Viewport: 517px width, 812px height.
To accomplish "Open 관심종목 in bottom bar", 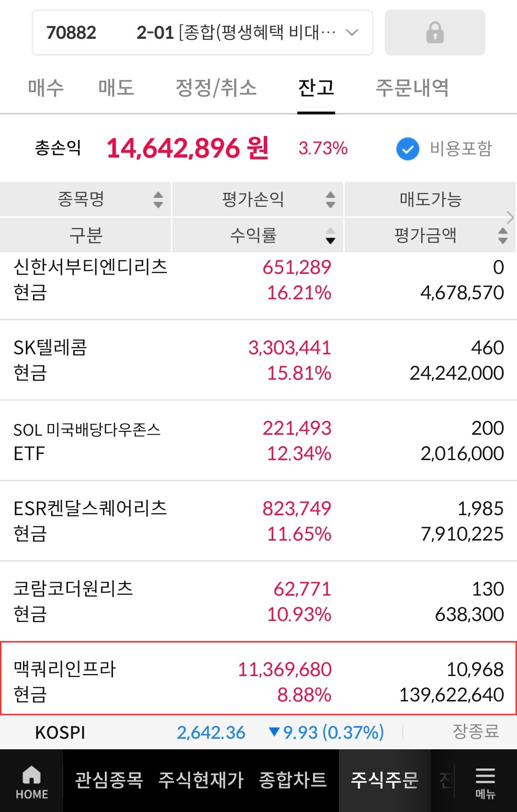I will point(109,780).
